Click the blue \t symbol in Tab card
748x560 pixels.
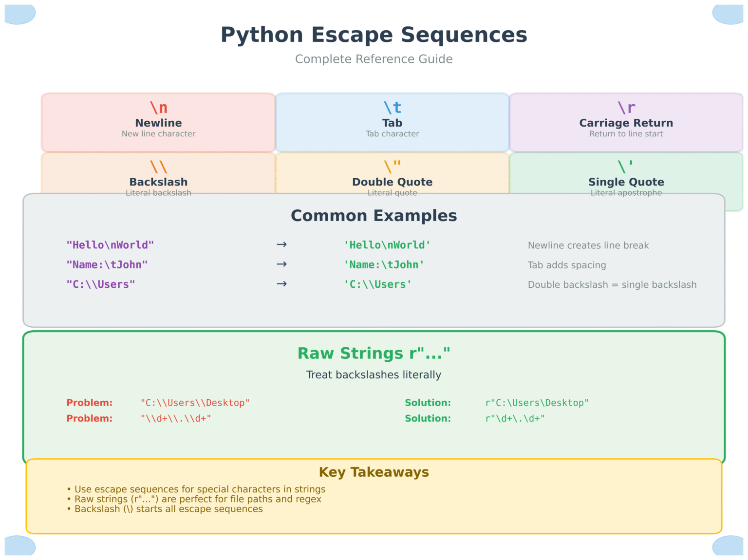tap(393, 108)
